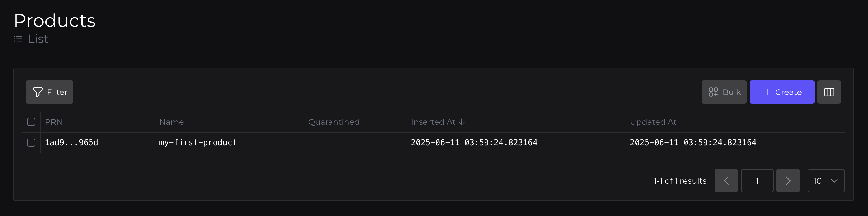Sort the table by Name column

tap(172, 122)
